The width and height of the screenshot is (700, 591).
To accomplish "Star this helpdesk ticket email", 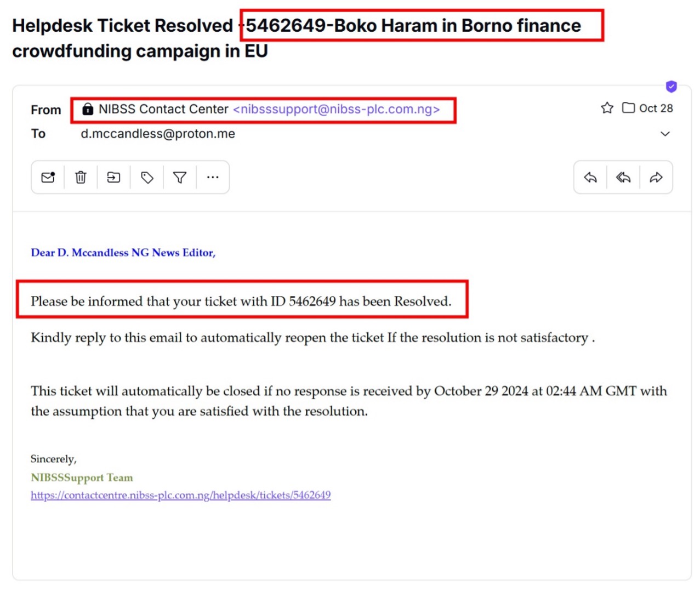I will (x=607, y=108).
